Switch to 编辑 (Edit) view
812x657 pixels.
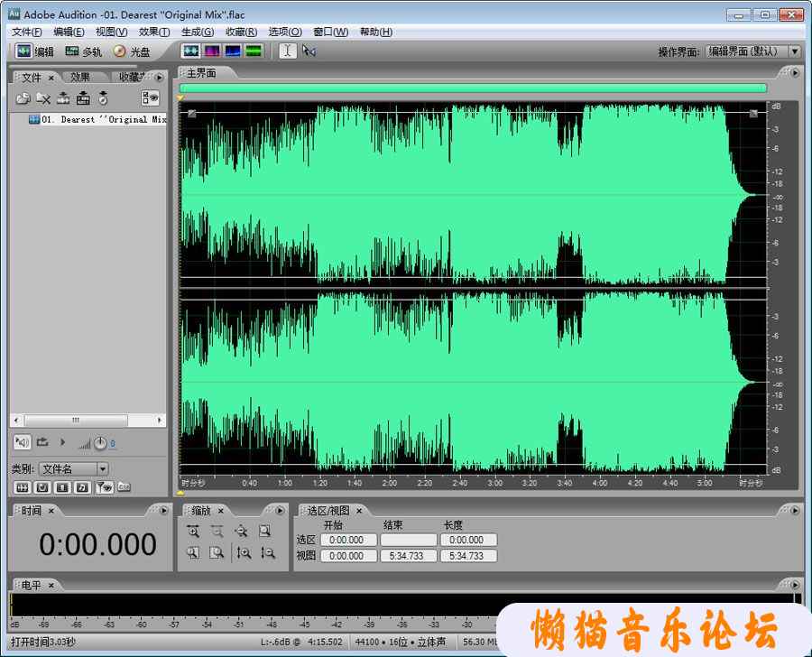click(x=34, y=51)
